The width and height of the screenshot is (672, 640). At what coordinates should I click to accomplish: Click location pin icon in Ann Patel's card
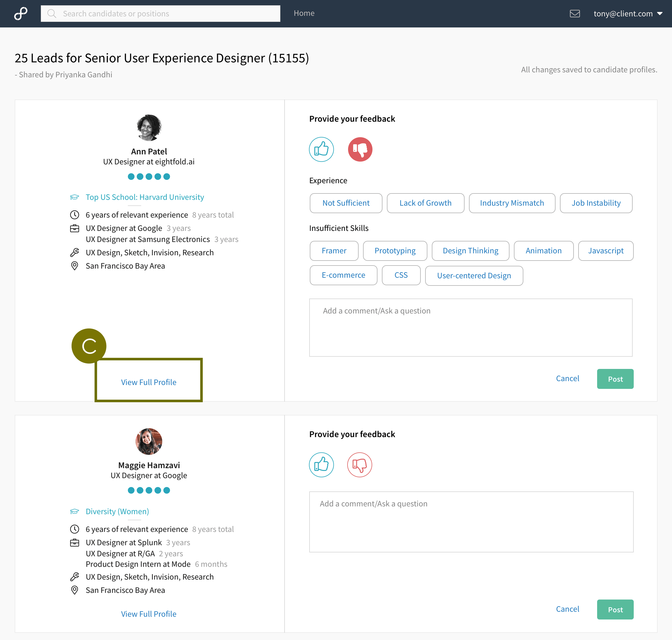click(74, 266)
